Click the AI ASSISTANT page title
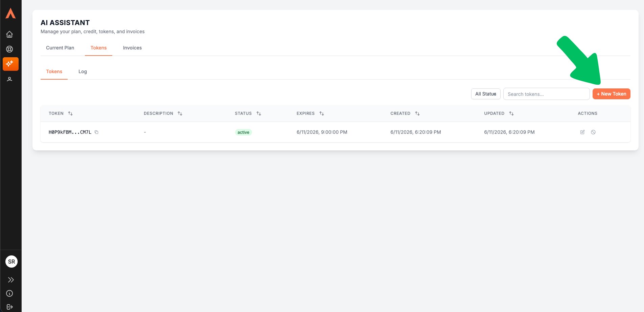This screenshot has width=644, height=312. 65,23
